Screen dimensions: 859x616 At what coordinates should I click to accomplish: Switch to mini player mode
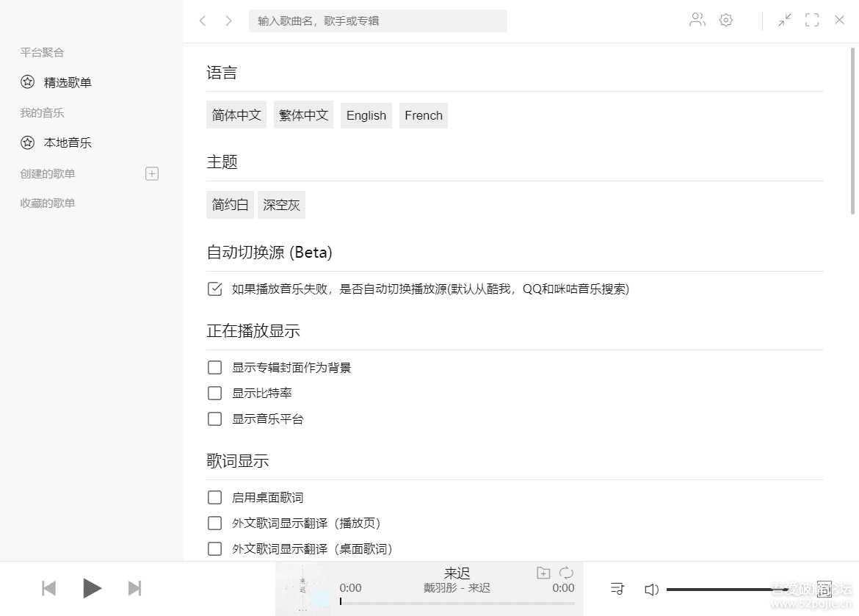(784, 20)
